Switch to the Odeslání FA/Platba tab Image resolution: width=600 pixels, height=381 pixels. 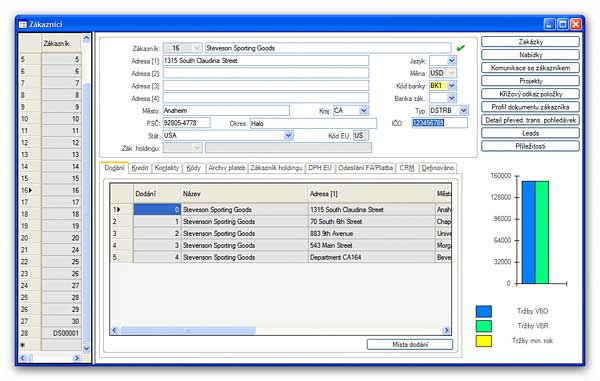(365, 168)
